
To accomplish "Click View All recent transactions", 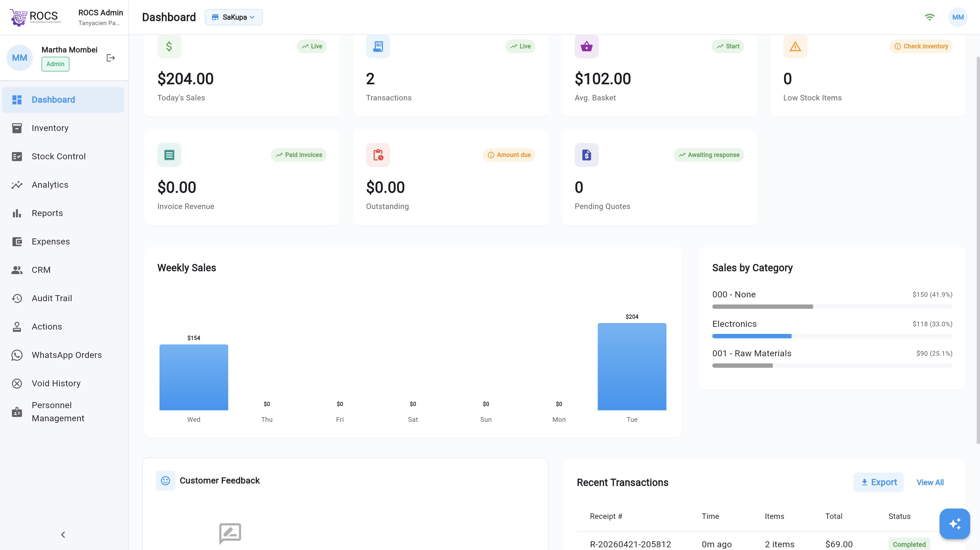I will pos(930,482).
